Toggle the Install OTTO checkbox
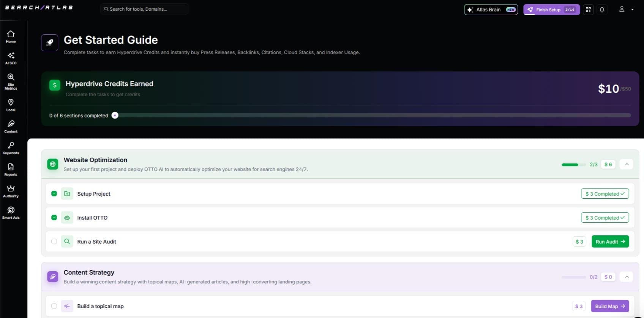The image size is (644, 318). pyautogui.click(x=54, y=218)
